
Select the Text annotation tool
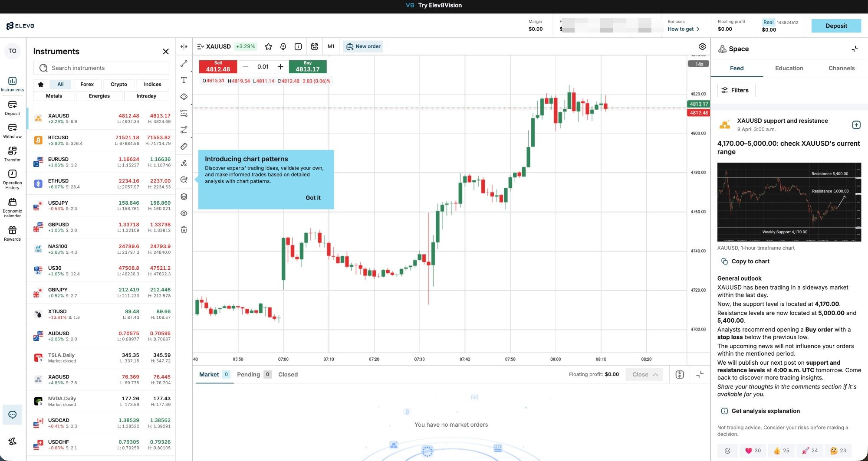(x=184, y=80)
